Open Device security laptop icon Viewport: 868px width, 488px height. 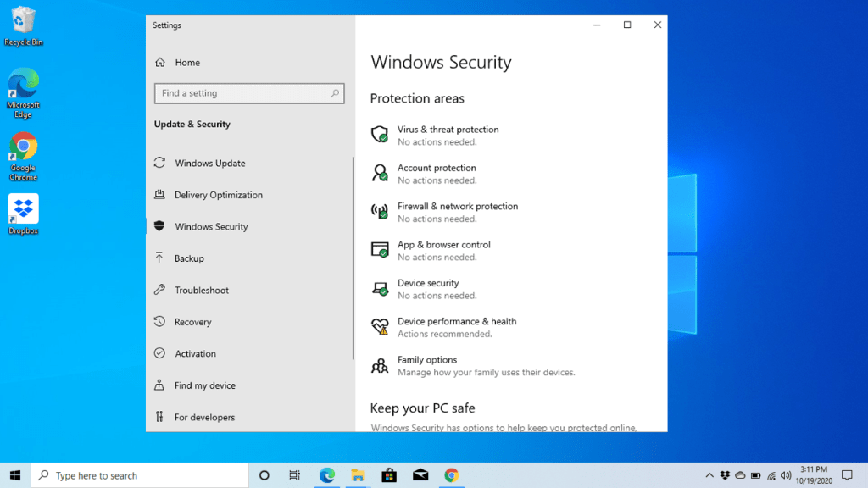(x=380, y=288)
